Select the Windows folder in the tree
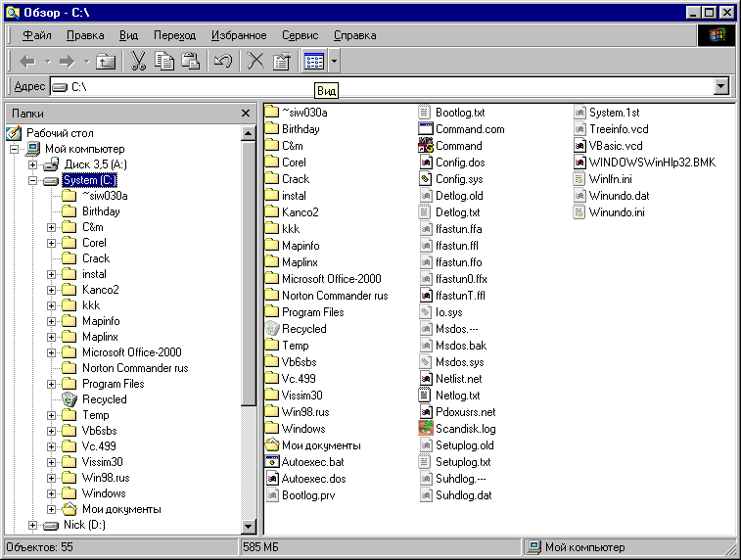Screen dimensions: 741x560 103,493
